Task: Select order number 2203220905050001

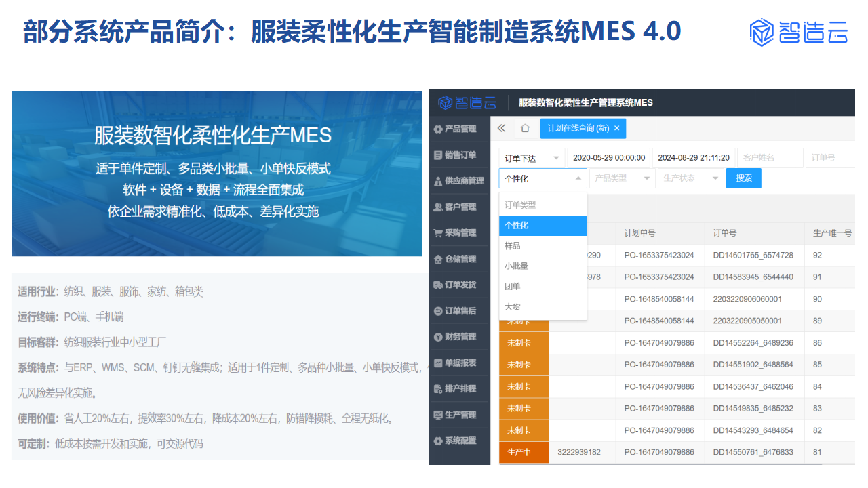Action: coord(747,321)
